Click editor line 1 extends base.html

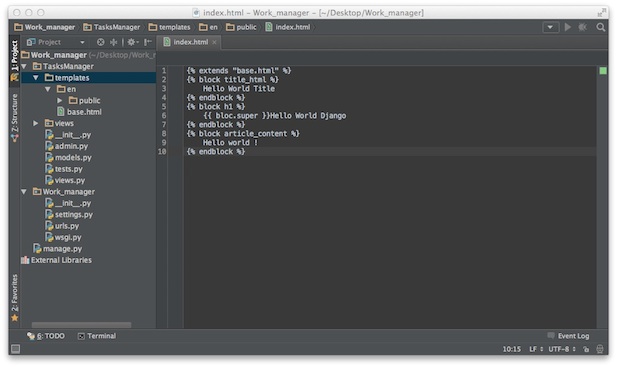[239, 71]
